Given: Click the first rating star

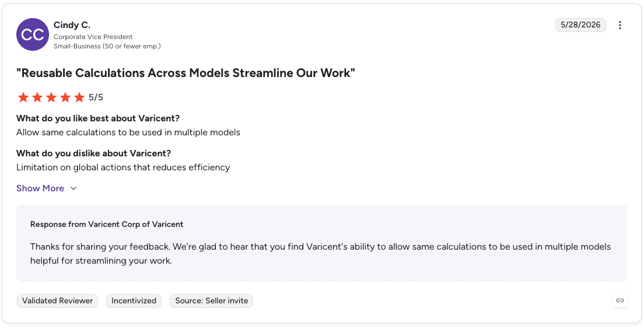Looking at the screenshot, I should point(23,97).
